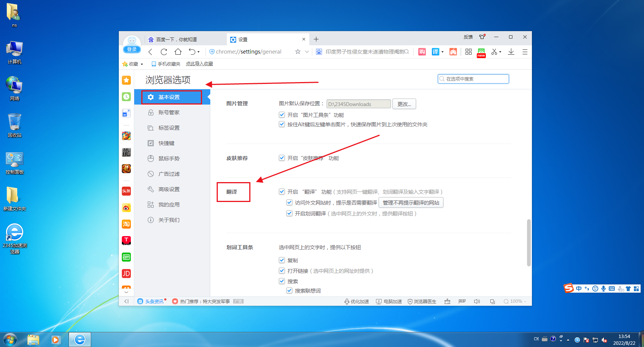Open the iQIYI green icon in sidebar
The width and height of the screenshot is (644, 347).
click(x=126, y=257)
